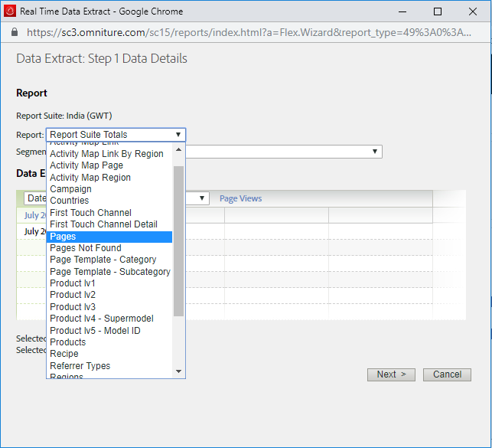Click the dropdown list scrollbar thumb
The height and width of the screenshot is (448, 492).
tap(179, 240)
